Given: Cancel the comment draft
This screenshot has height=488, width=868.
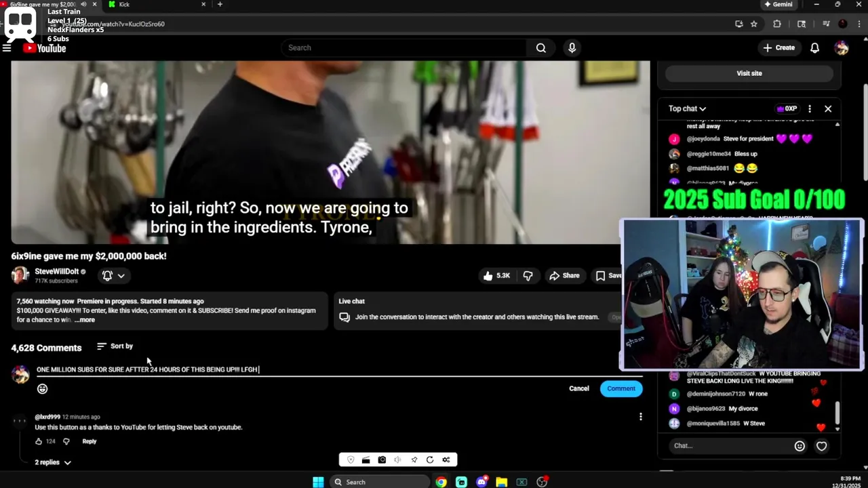Looking at the screenshot, I should click(578, 388).
